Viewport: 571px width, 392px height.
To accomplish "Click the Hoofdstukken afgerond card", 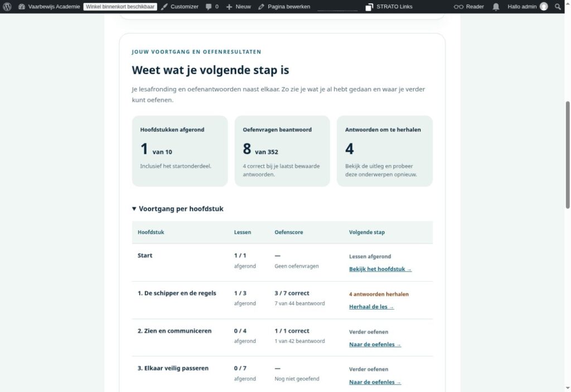I will 180,151.
